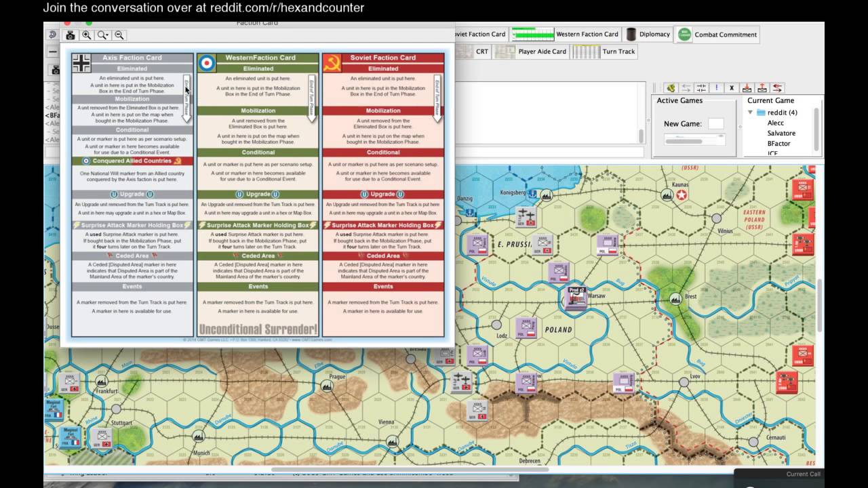Click the Vilnius city marker on the map

click(716, 218)
